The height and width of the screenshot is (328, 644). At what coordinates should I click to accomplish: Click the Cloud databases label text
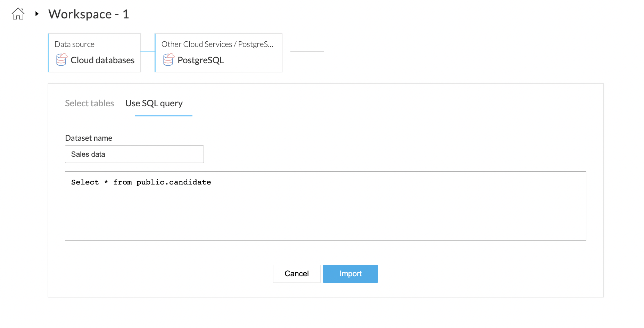click(102, 60)
